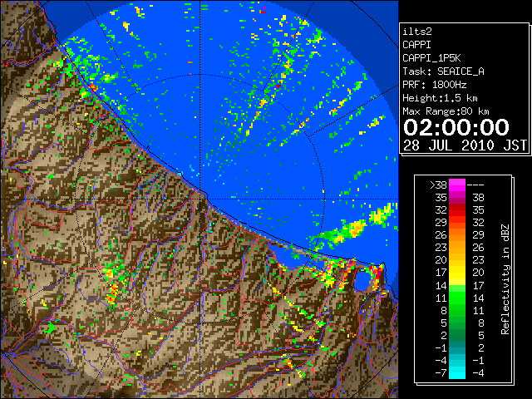Image resolution: width=532 pixels, height=399 pixels.
Task: Pick the bright green legend color band
Action: [x=457, y=298]
